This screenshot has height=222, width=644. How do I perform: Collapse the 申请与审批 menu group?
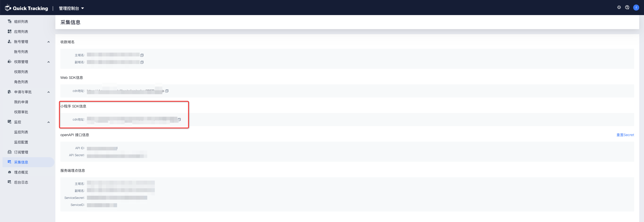[49, 92]
